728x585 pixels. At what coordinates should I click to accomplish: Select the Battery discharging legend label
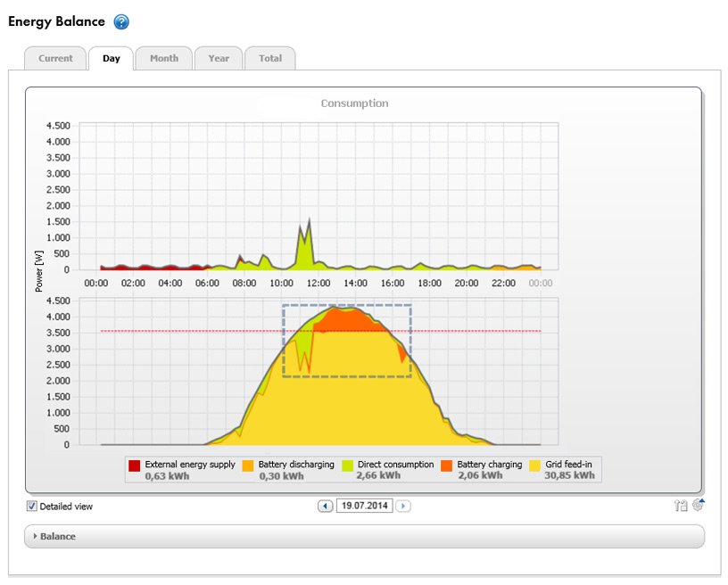tap(296, 465)
